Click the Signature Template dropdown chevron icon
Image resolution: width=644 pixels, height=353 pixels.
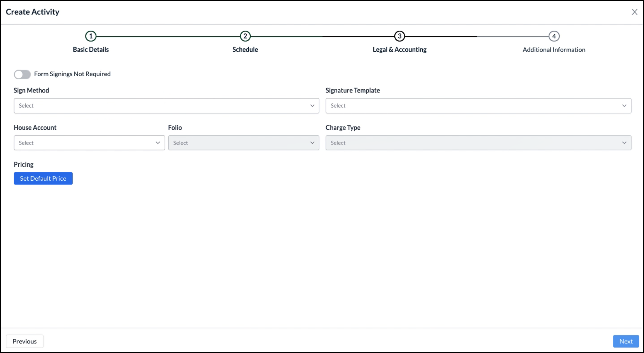coord(625,106)
